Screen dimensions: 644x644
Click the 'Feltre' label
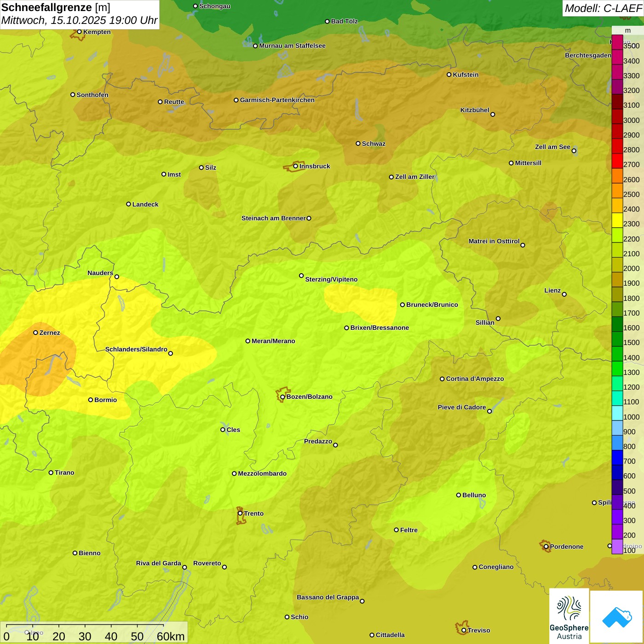[x=409, y=530]
